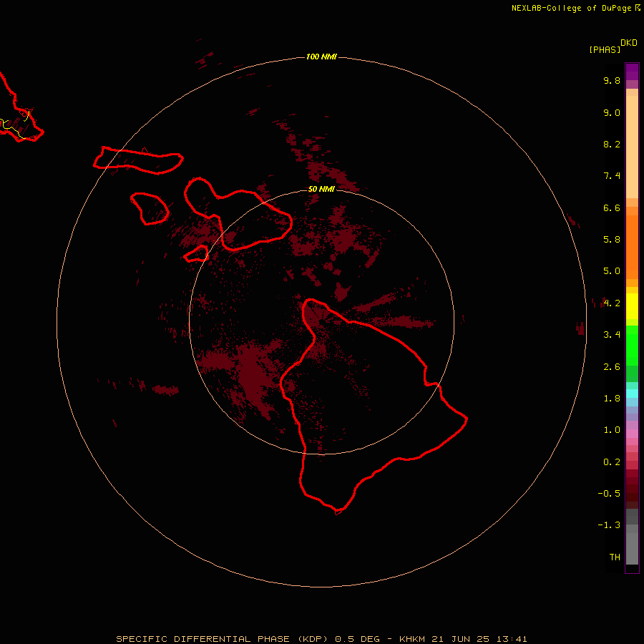Click the TH threshold legend label

coord(615,557)
